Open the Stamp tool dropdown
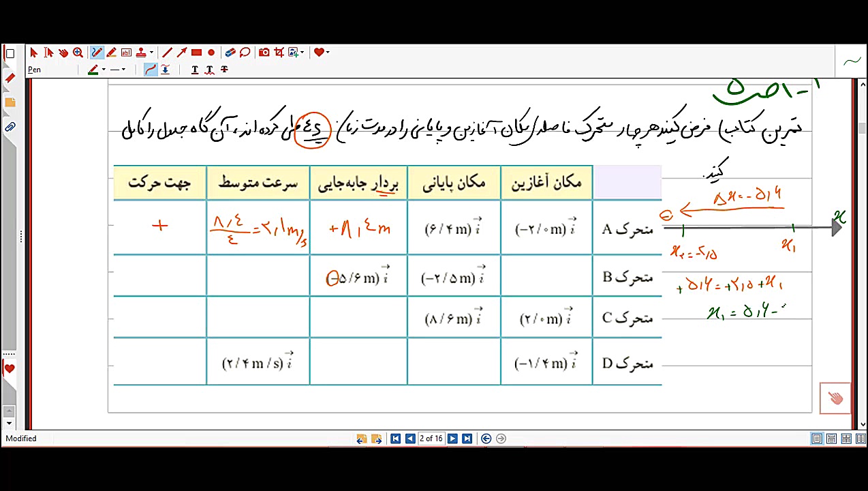868x491 pixels. click(x=151, y=52)
